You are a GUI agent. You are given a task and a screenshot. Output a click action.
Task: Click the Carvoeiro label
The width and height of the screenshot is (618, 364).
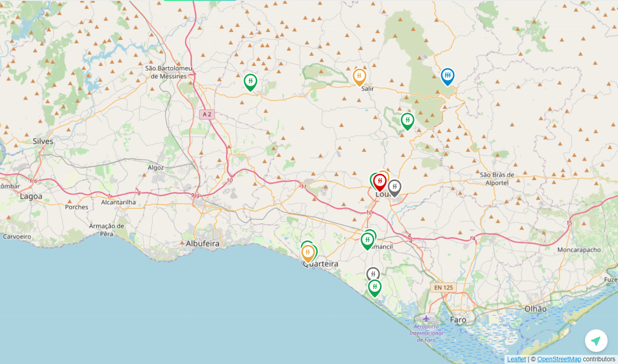point(17,236)
